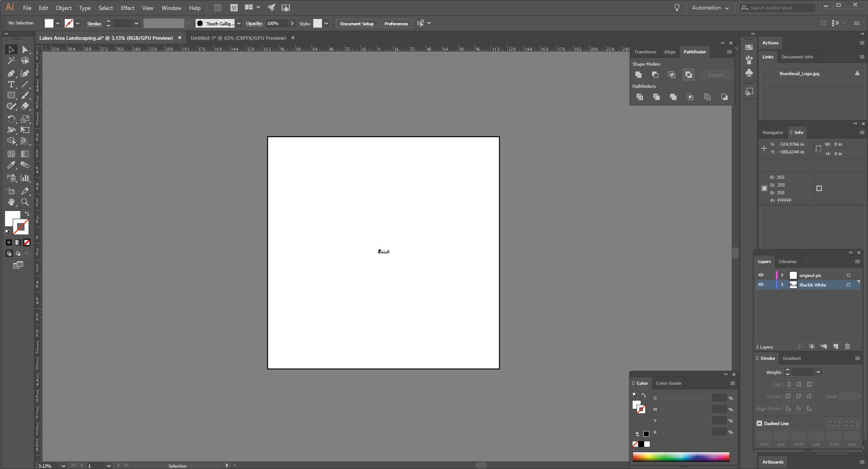
Task: Click the Minus Front shape mode icon
Action: click(x=655, y=75)
